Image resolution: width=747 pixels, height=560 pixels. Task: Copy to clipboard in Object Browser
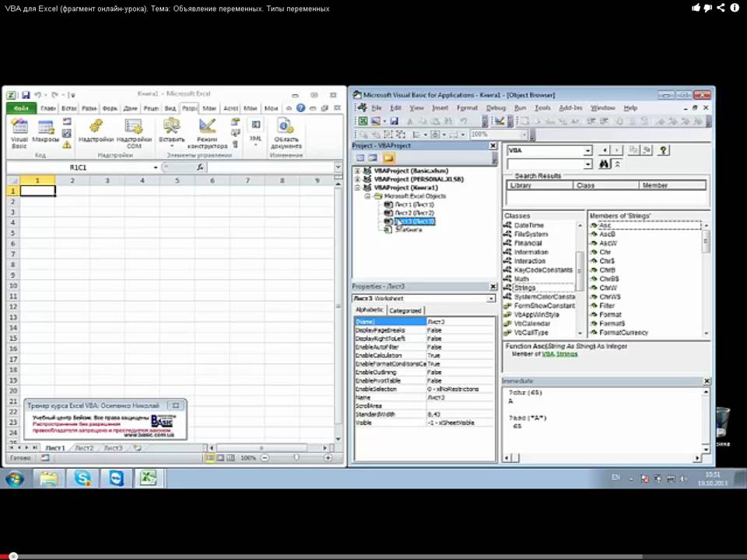pyautogui.click(x=633, y=150)
